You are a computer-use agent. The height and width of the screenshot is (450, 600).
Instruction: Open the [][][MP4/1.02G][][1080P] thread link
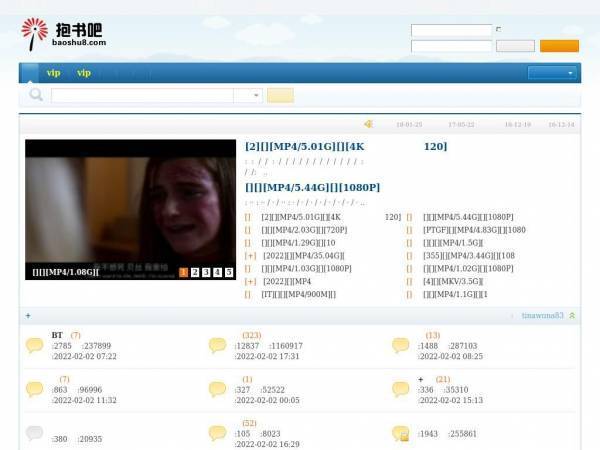pos(468,269)
